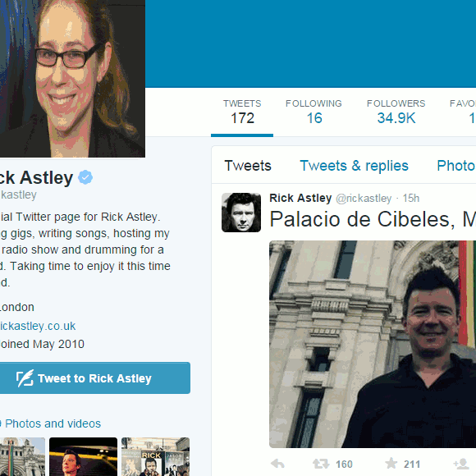Select the Tweets stat showing 172
The image size is (476, 476).
coord(242,112)
